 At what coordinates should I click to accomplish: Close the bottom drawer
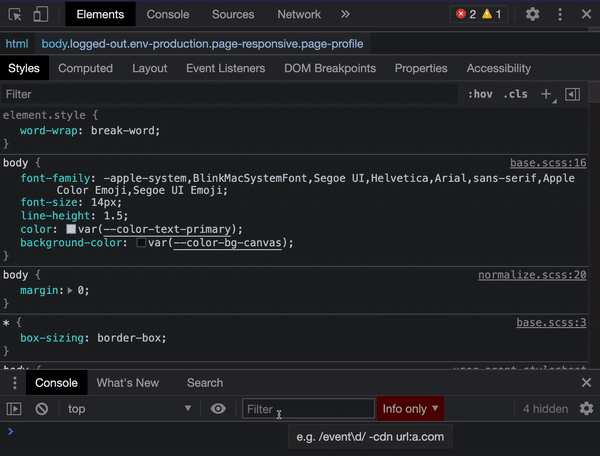coord(586,383)
